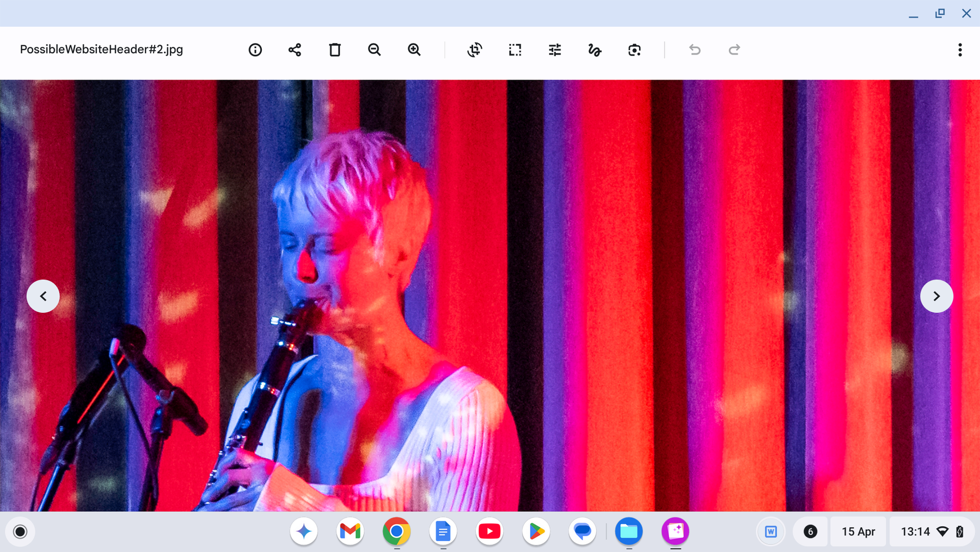Zoom out of the image
Screen dimensions: 980x552
tap(374, 50)
